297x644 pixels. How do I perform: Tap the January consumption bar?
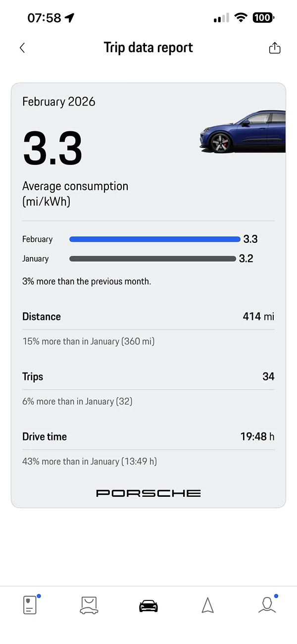pos(152,259)
